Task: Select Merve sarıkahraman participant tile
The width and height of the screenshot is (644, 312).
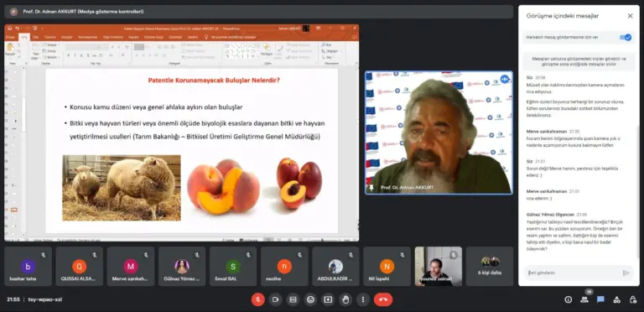Action: click(x=131, y=266)
